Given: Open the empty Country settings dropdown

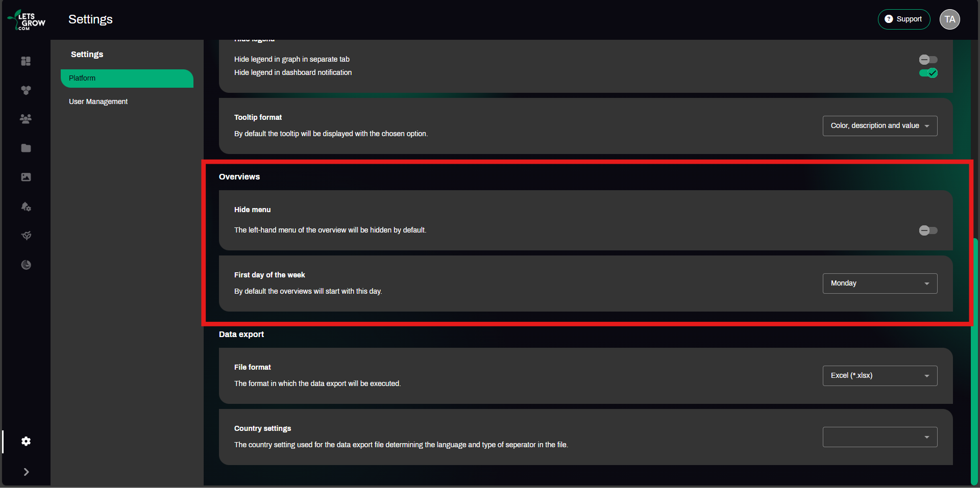Looking at the screenshot, I should [879, 437].
